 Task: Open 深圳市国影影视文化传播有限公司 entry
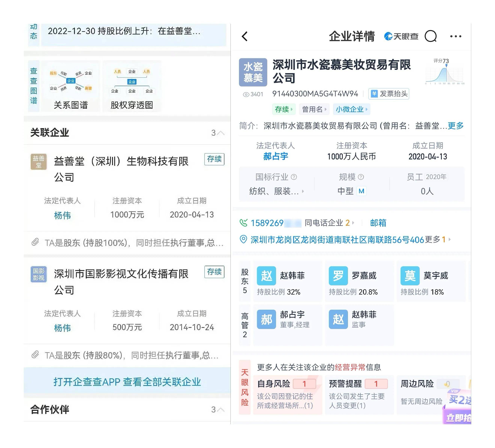click(121, 282)
